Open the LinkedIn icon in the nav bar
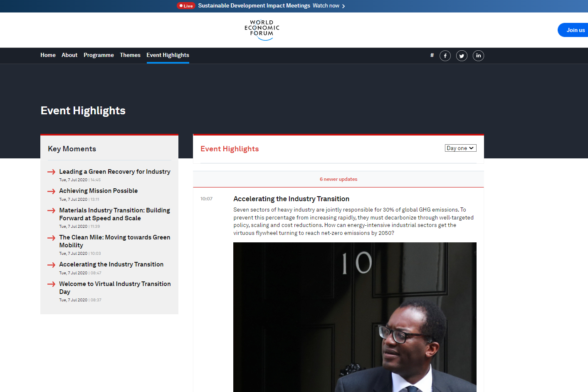588x392 pixels. coord(478,56)
